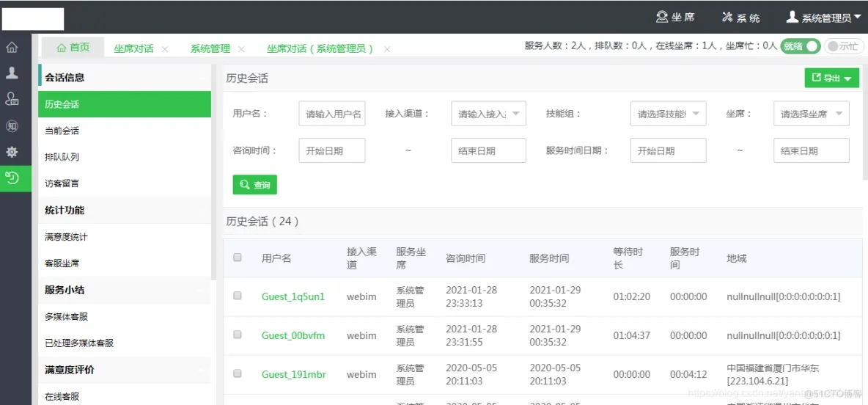
Task: Switch to the 首页 home tab
Action: pyautogui.click(x=73, y=48)
